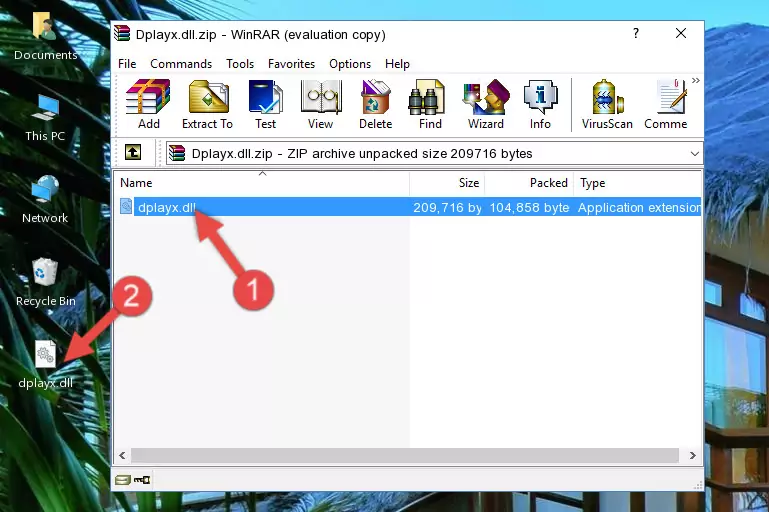Start the VirusScan tool
Screen dimensions: 769x512
[x=607, y=104]
